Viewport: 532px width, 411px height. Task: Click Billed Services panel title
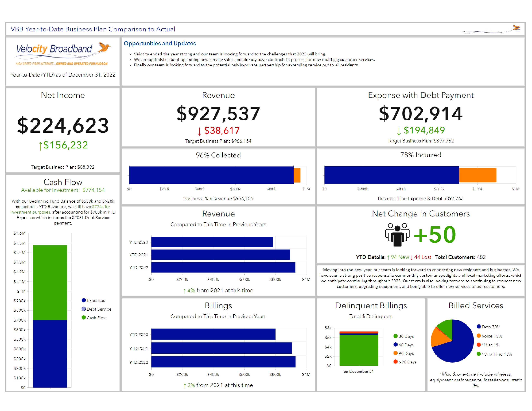point(476,306)
